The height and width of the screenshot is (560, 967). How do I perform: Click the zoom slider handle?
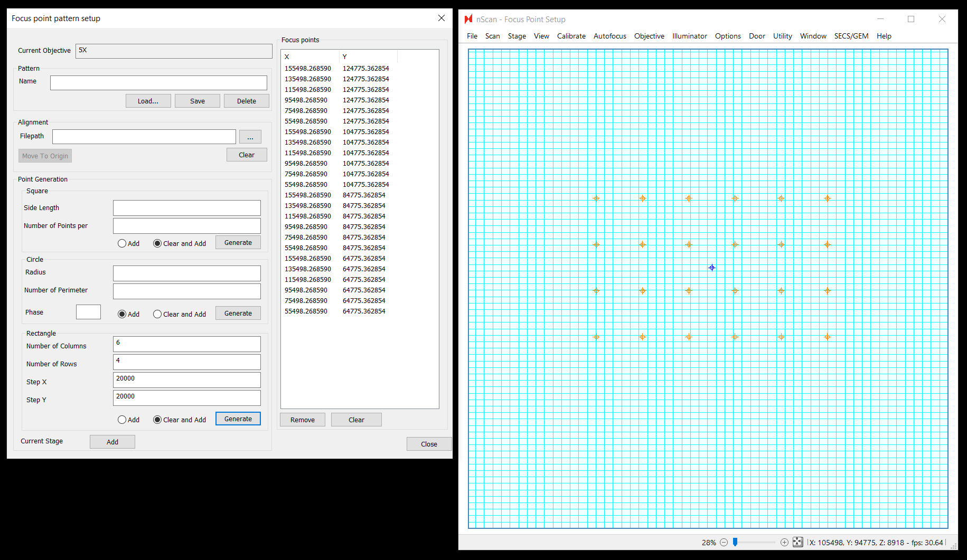click(x=735, y=542)
